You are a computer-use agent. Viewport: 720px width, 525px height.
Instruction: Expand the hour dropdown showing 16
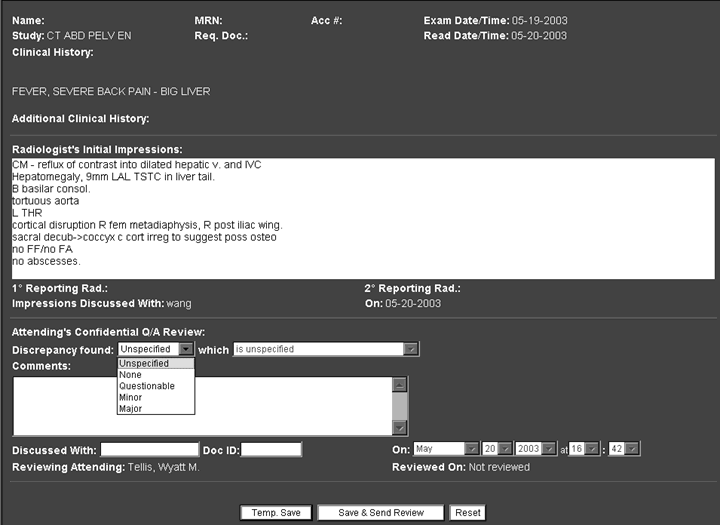(x=593, y=449)
